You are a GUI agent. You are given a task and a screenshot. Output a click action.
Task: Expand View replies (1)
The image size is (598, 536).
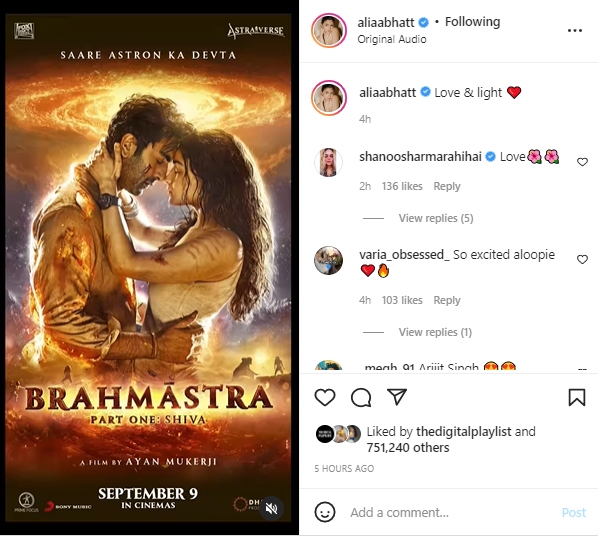pyautogui.click(x=435, y=332)
